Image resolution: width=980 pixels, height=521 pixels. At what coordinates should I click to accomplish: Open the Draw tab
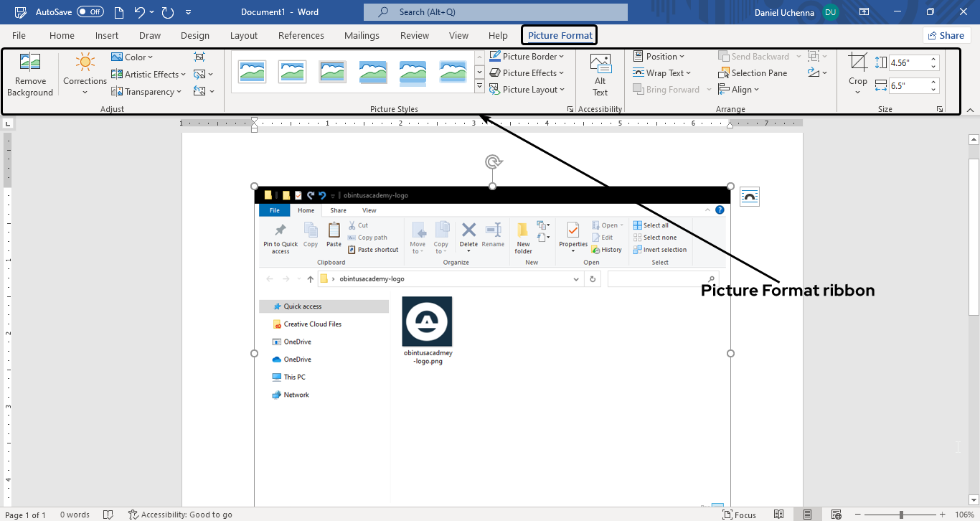click(x=149, y=35)
